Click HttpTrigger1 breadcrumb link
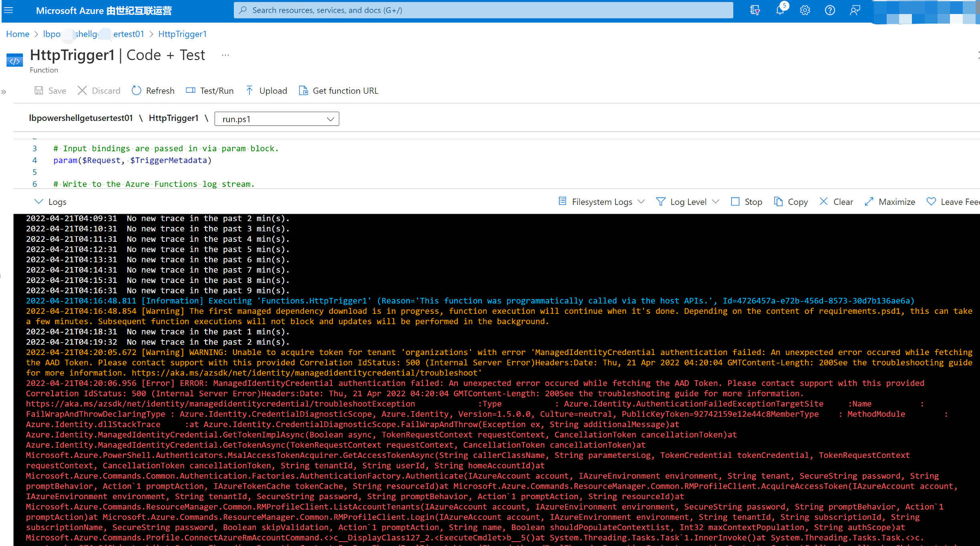The width and height of the screenshot is (980, 546). click(182, 34)
